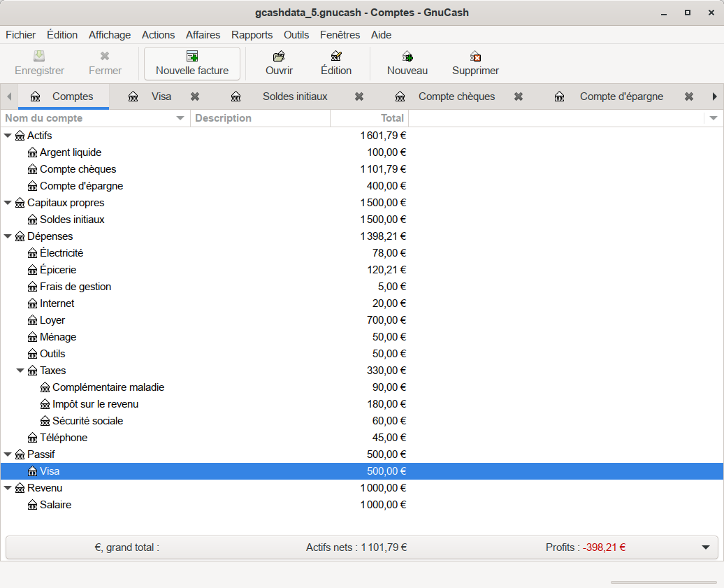Click the Nouveau account toolbar icon
The image size is (724, 588).
pyautogui.click(x=407, y=57)
